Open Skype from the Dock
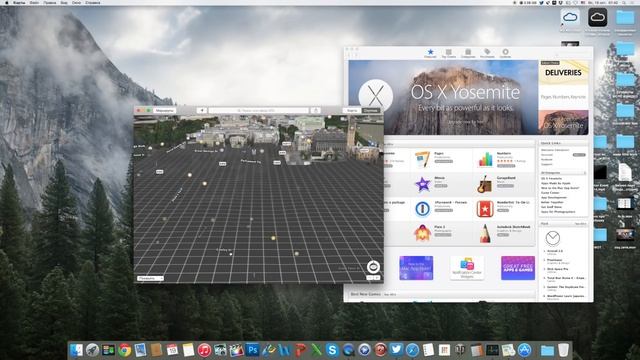Screen dimensions: 640x360 [332, 350]
